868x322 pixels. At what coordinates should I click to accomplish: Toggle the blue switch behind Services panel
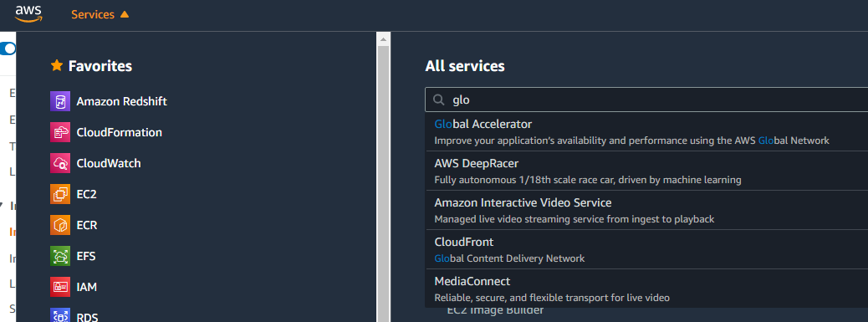[8, 49]
